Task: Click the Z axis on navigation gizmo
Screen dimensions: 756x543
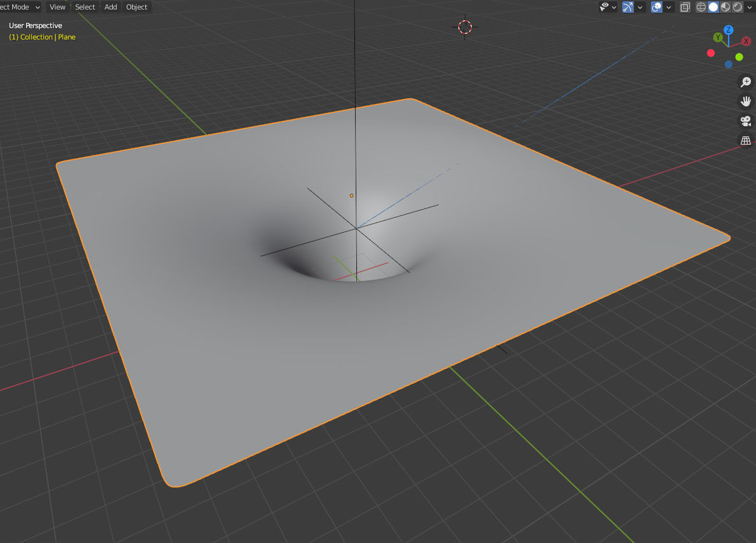Action: 729,30
